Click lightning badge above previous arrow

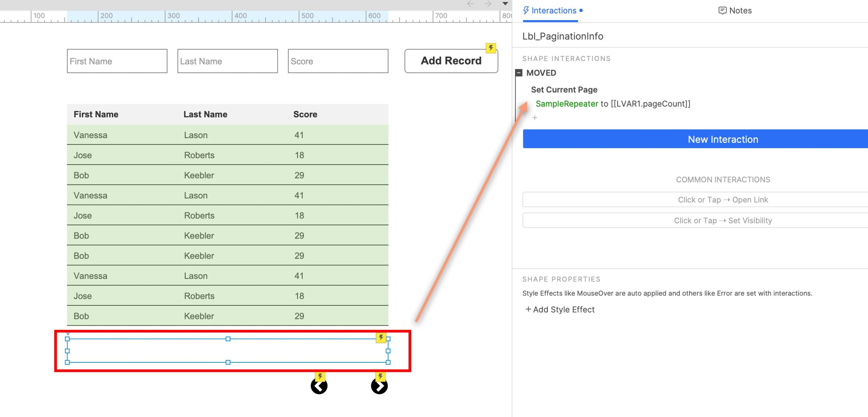point(320,376)
